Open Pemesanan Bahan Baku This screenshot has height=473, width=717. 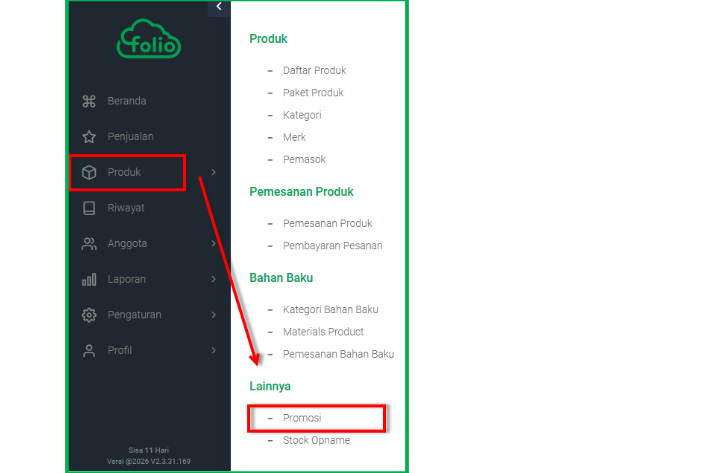tap(338, 354)
